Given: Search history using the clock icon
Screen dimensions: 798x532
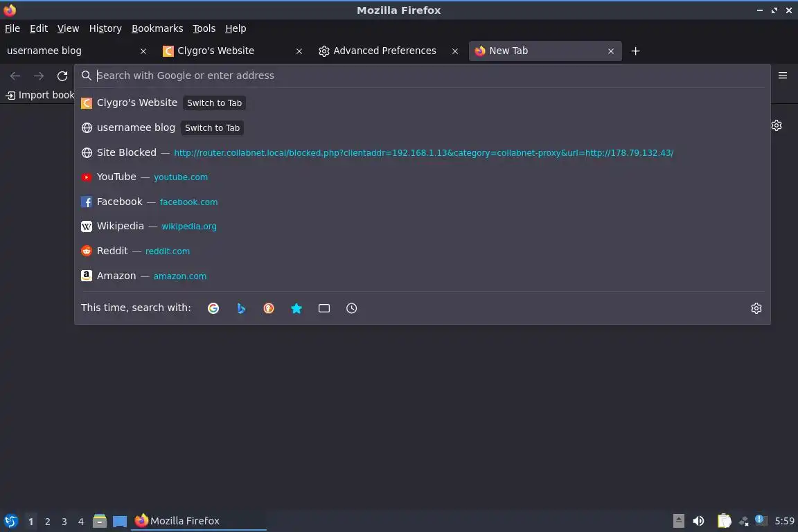Looking at the screenshot, I should click(x=352, y=308).
